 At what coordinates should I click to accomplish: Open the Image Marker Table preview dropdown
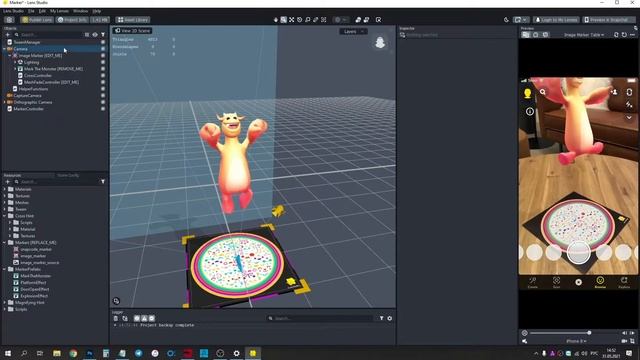tap(584, 35)
